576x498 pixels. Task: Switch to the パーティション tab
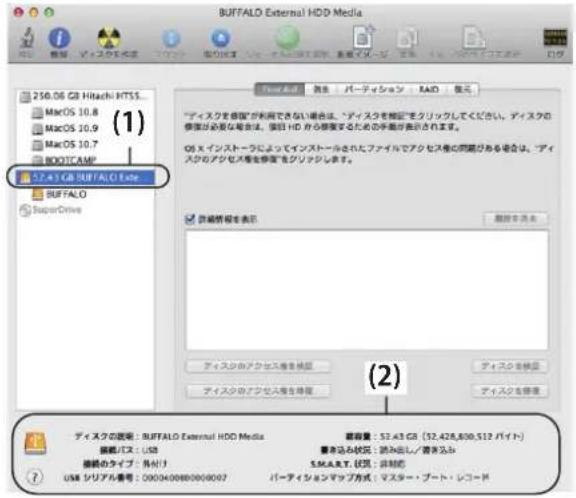point(374,89)
